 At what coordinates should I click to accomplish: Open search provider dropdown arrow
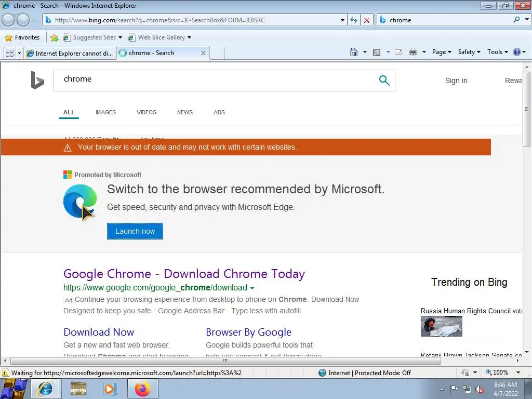pos(527,20)
